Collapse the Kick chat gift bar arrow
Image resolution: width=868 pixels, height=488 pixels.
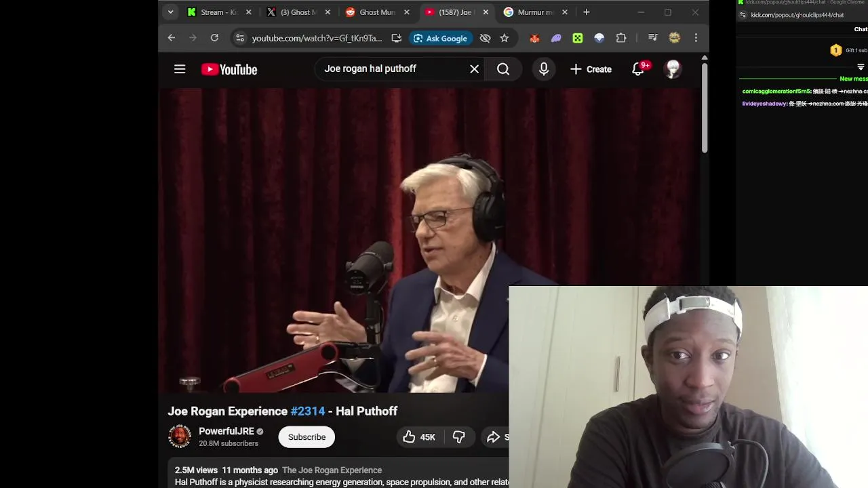pos(861,67)
